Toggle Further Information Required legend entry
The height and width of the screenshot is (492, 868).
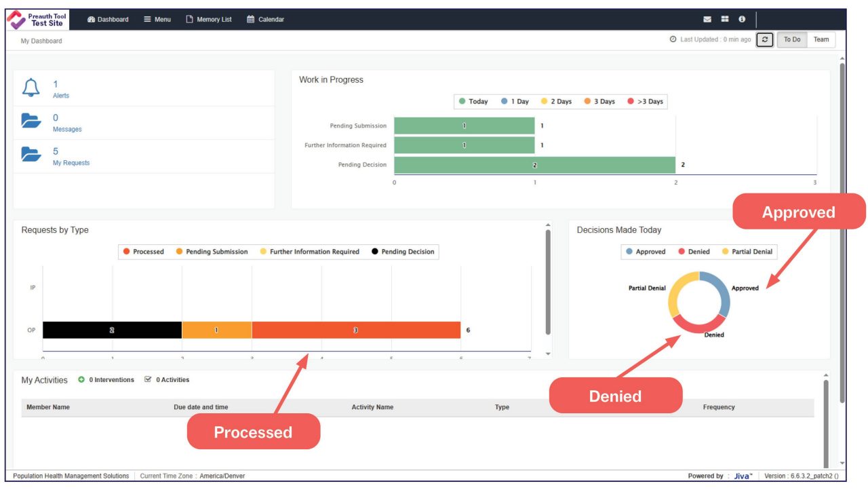coord(310,252)
